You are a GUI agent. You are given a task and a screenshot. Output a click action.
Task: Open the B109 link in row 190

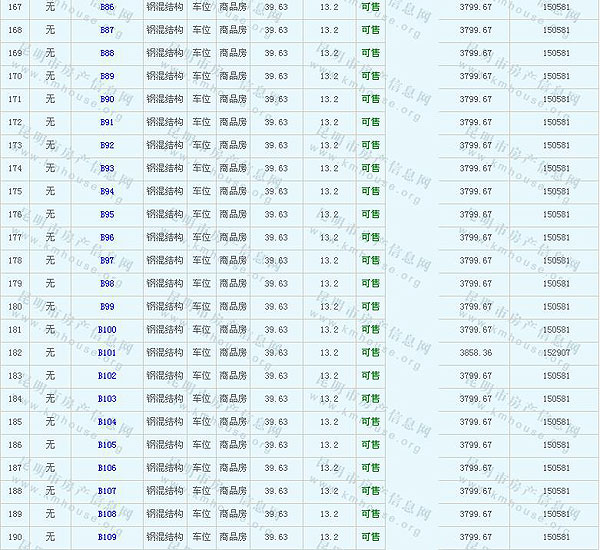pyautogui.click(x=107, y=536)
